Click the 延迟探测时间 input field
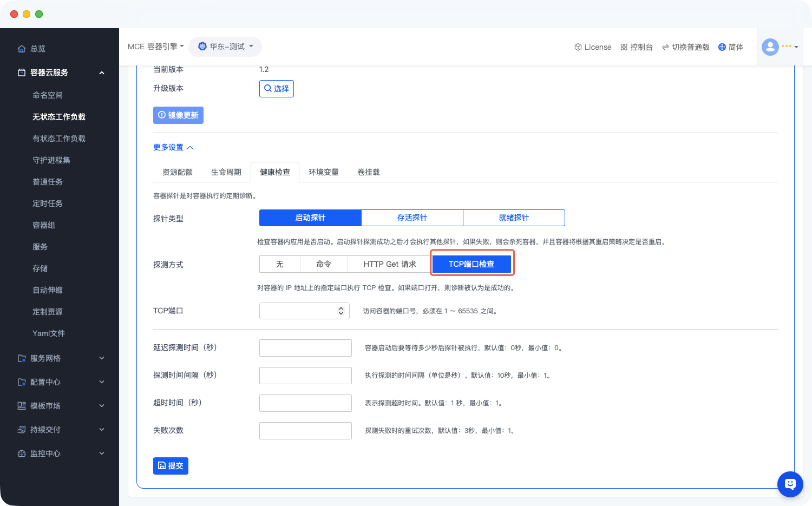Screen dimensions: 812x506 pos(305,348)
